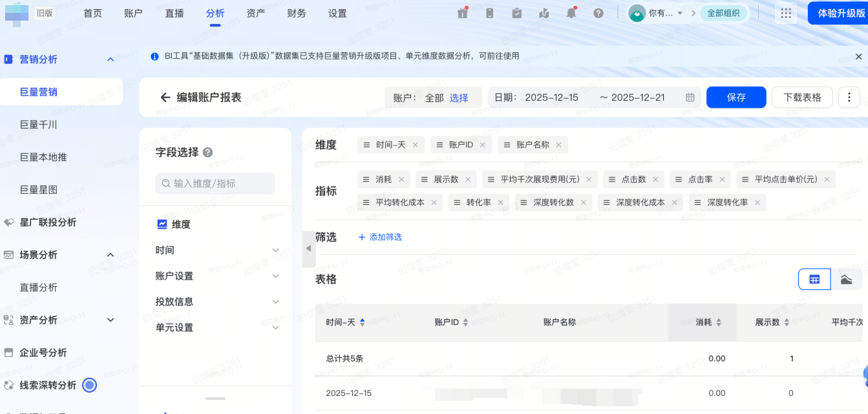Remove the 深度转化率 metric tag
The image size is (868, 414).
[x=757, y=203]
